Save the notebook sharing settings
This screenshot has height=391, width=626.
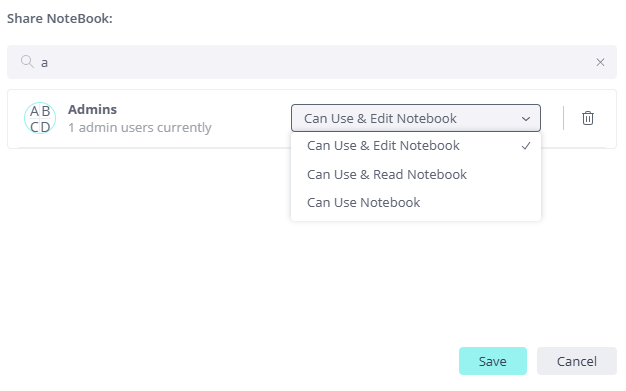pos(493,361)
